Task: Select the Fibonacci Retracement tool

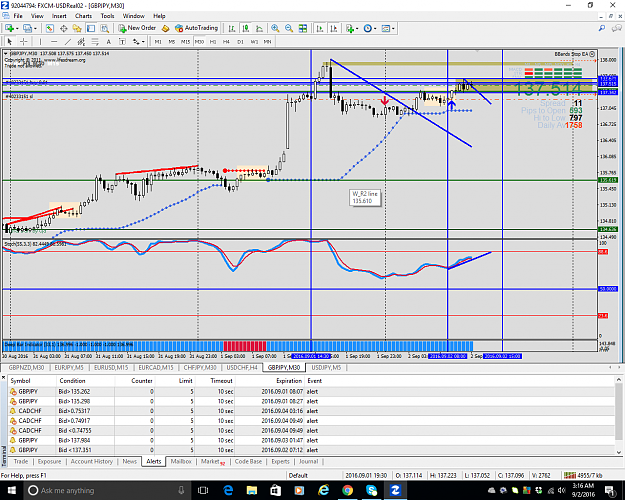Action: pyautogui.click(x=95, y=41)
